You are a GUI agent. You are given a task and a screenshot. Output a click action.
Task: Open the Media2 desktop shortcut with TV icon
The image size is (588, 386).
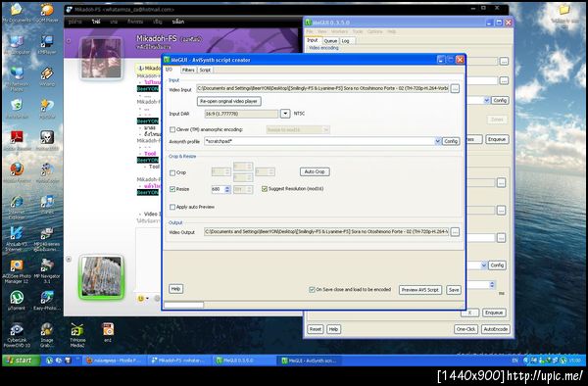[x=77, y=335]
